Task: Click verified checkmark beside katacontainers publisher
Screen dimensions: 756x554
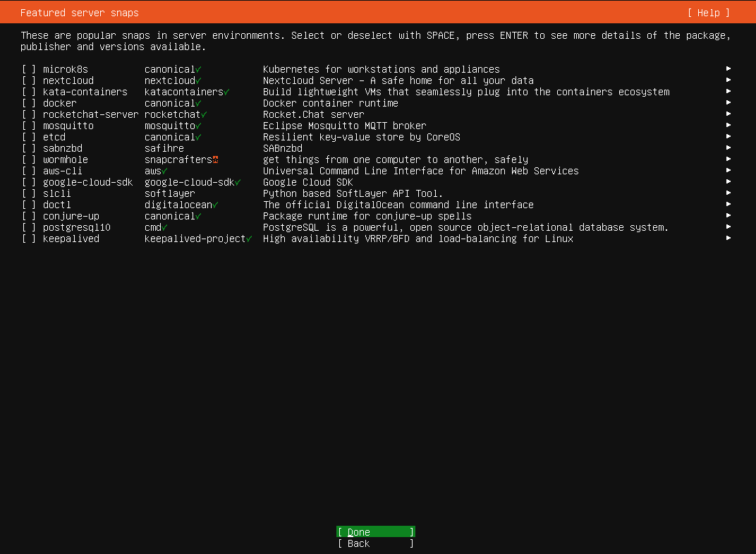Action: (226, 92)
